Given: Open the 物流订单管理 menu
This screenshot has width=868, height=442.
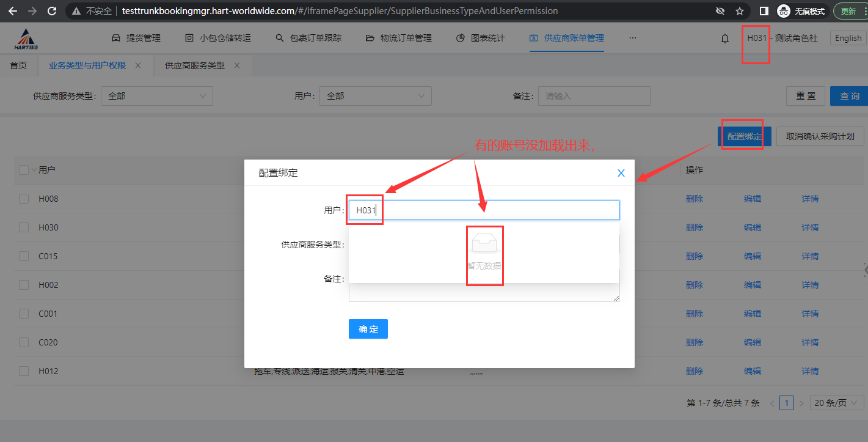Looking at the screenshot, I should (x=398, y=38).
